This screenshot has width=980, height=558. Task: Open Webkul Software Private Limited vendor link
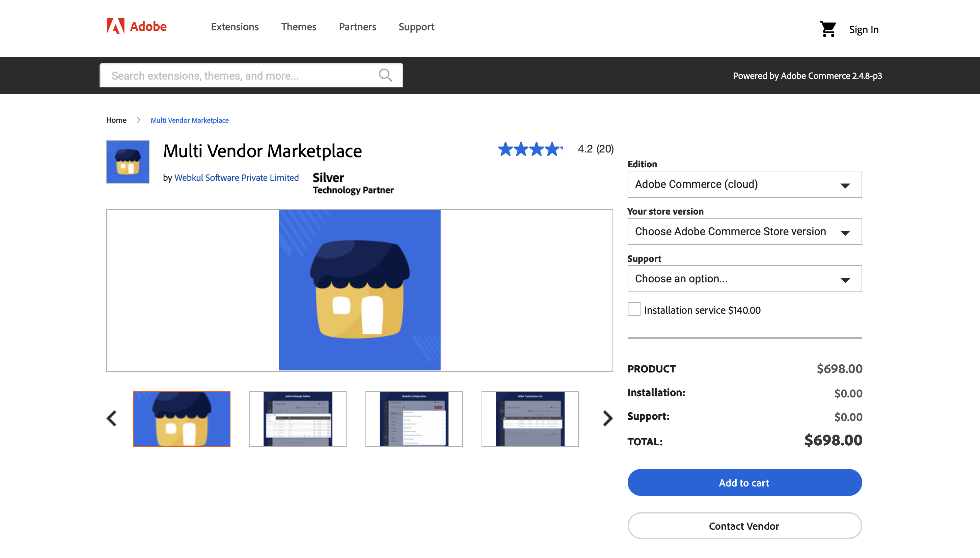click(x=236, y=178)
